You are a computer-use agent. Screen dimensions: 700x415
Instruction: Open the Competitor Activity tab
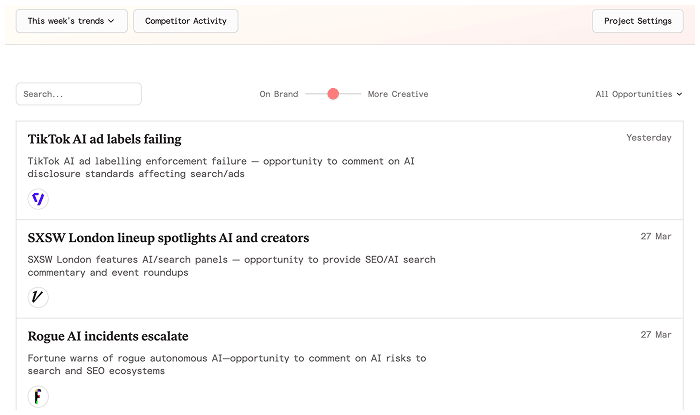click(185, 21)
